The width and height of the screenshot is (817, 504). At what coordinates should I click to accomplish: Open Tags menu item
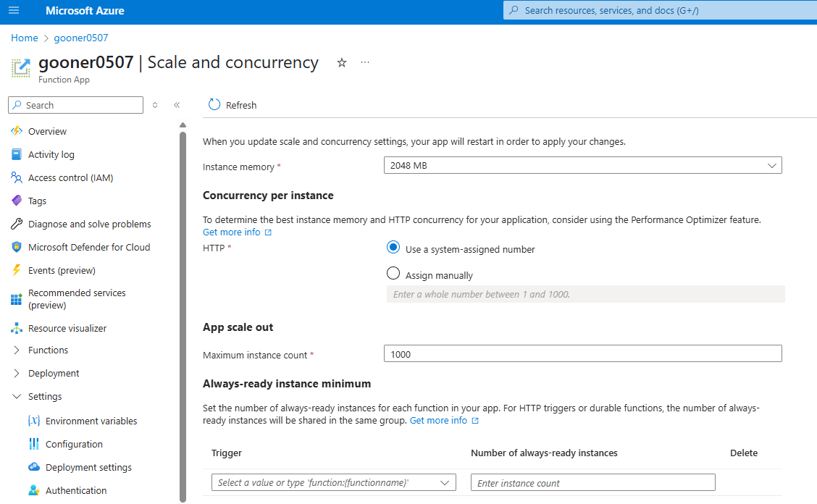click(37, 201)
